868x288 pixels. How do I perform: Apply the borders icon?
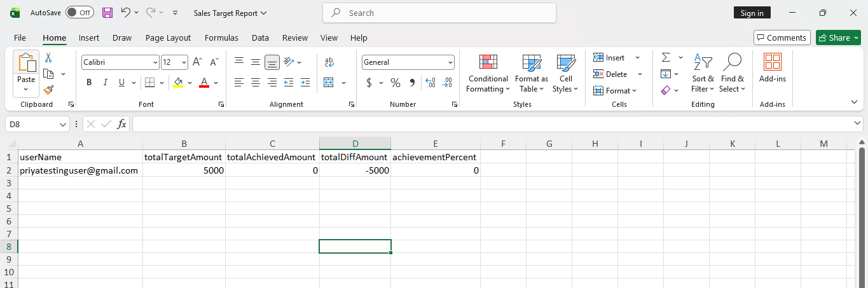pos(149,83)
